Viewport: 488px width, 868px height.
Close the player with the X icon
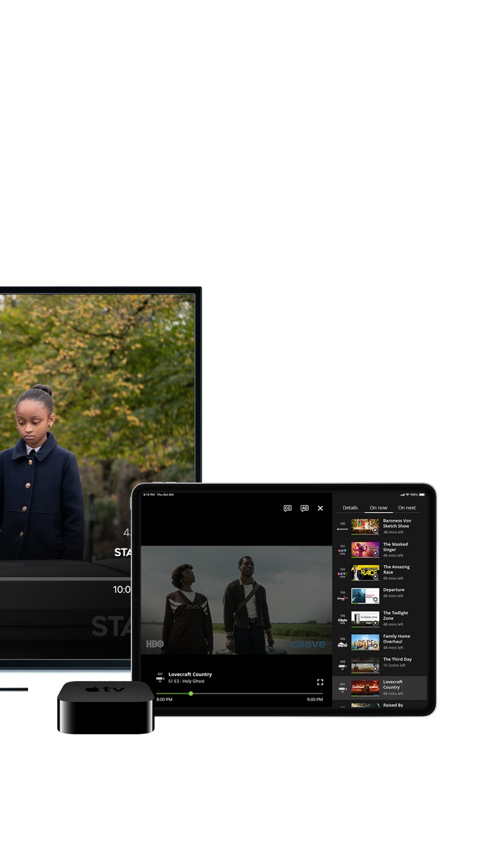point(321,508)
